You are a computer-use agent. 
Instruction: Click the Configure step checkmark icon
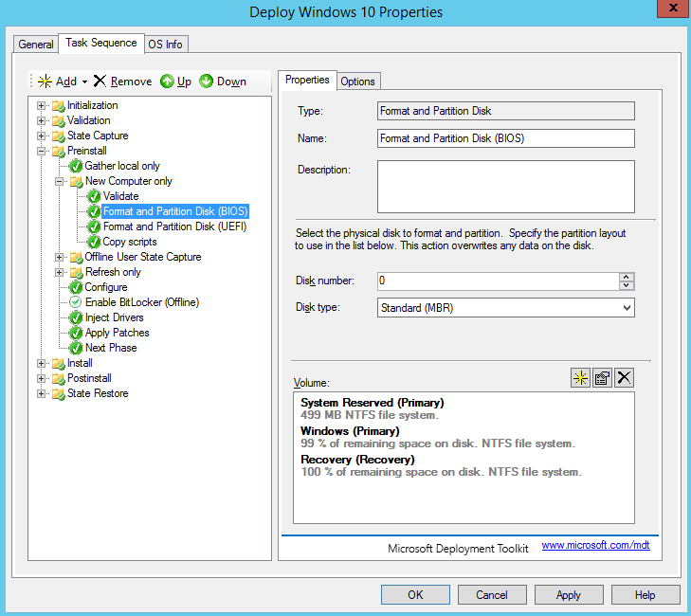click(x=76, y=287)
